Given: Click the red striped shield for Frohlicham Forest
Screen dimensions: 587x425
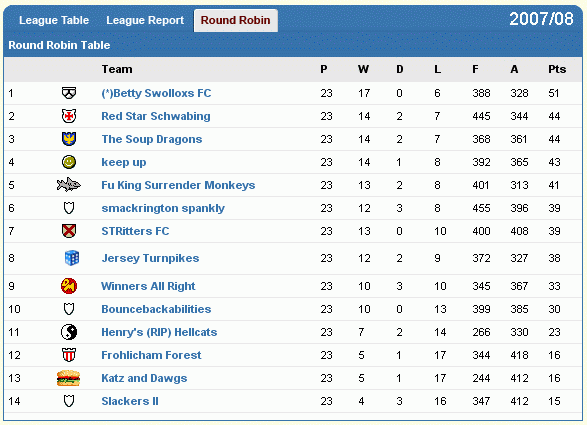Looking at the screenshot, I should (69, 355).
